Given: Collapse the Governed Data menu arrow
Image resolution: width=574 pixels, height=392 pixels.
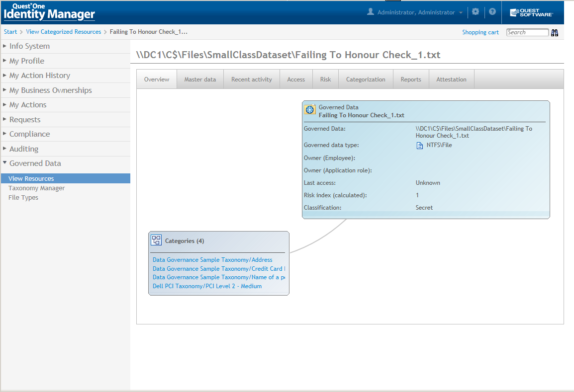Looking at the screenshot, I should click(4, 162).
